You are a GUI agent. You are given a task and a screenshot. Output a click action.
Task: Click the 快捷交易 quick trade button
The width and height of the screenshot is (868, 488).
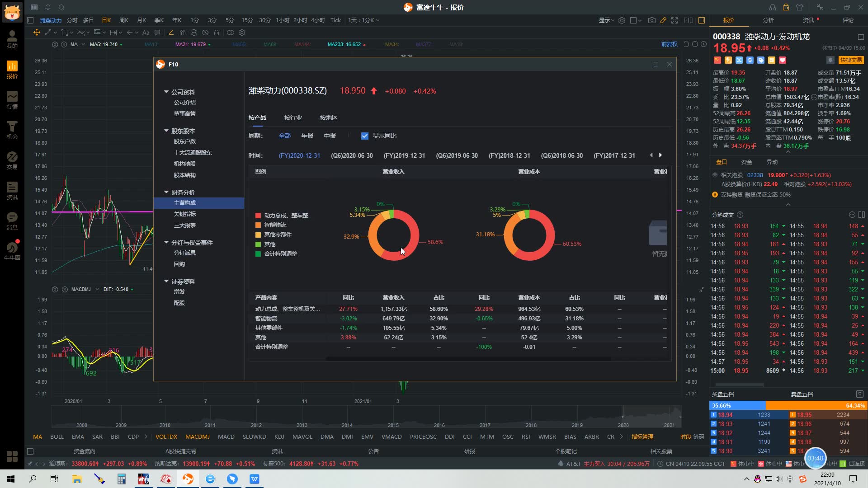851,60
